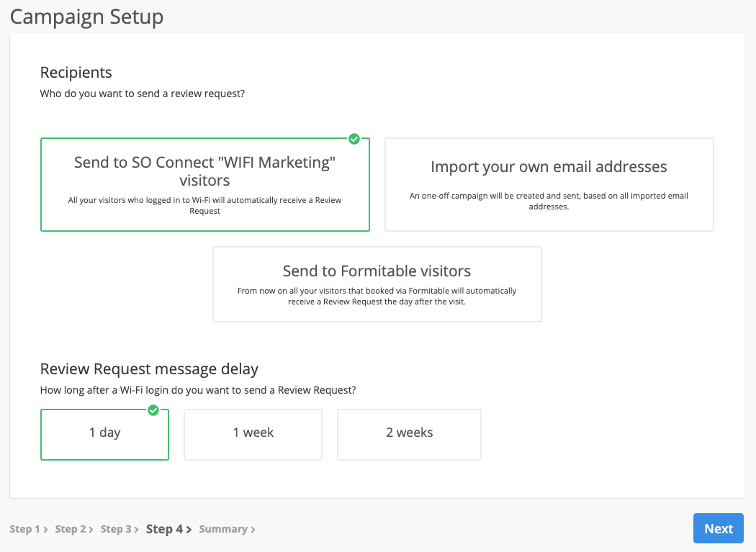Click chevron arrow after Summary
This screenshot has height=552, width=756.
(253, 530)
